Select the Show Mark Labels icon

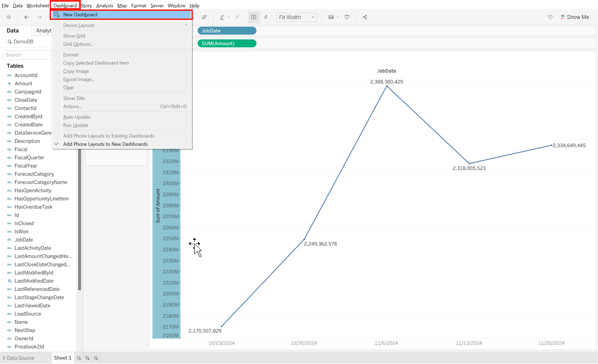pos(254,17)
